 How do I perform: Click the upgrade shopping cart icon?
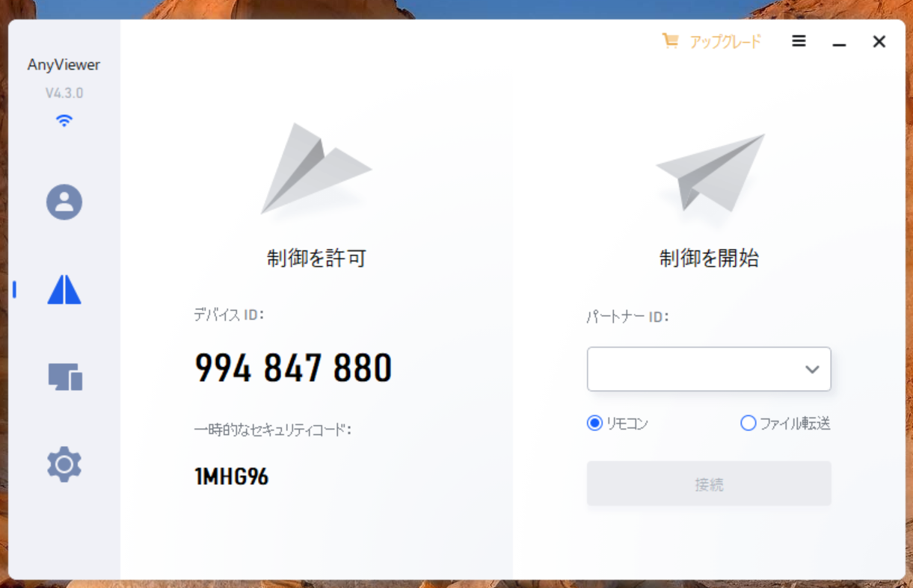[670, 41]
